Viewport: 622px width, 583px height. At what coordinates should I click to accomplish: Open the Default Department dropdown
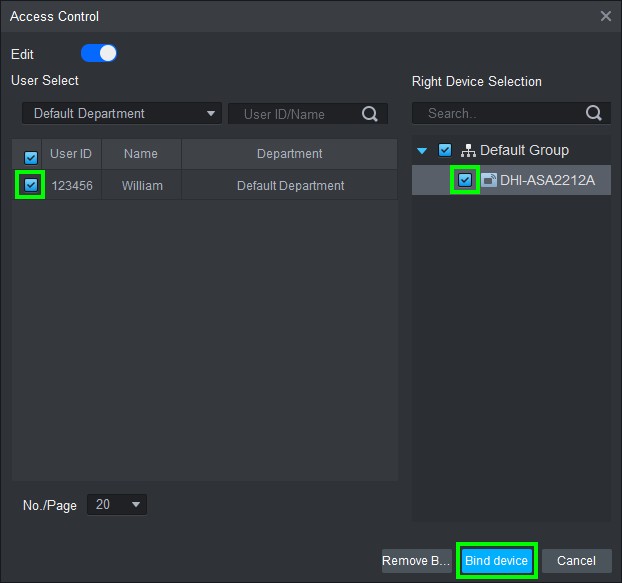[122, 114]
